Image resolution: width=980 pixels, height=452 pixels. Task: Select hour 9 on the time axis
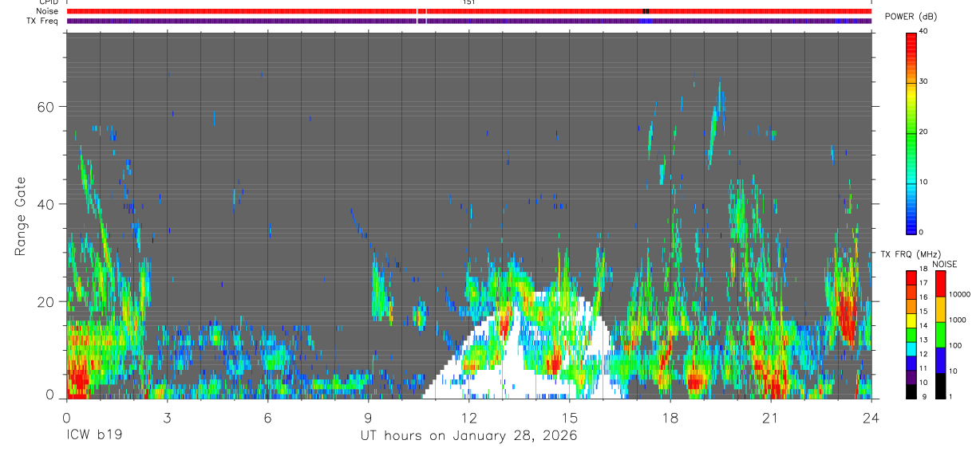[x=368, y=417]
